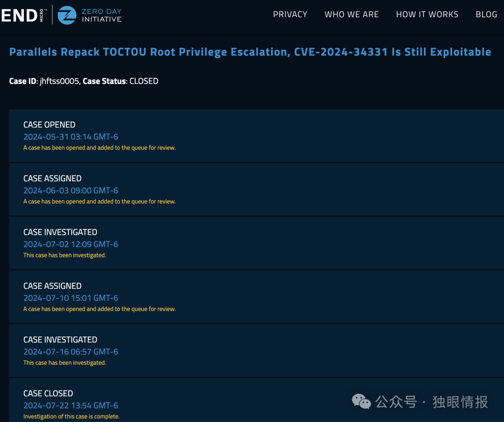Viewport: 504px width, 422px height.
Task: Click the 2024-07-16 06:57 GMT-6 timestamp
Action: (71, 352)
